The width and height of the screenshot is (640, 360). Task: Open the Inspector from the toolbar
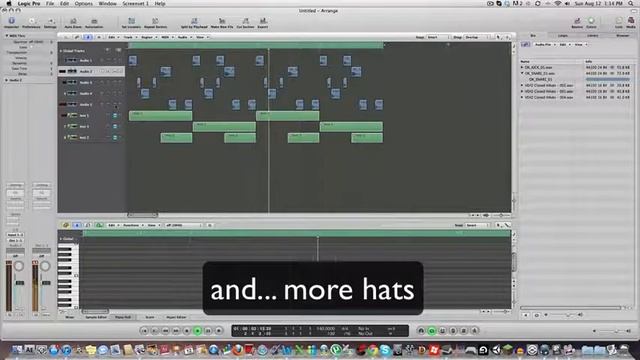11,22
